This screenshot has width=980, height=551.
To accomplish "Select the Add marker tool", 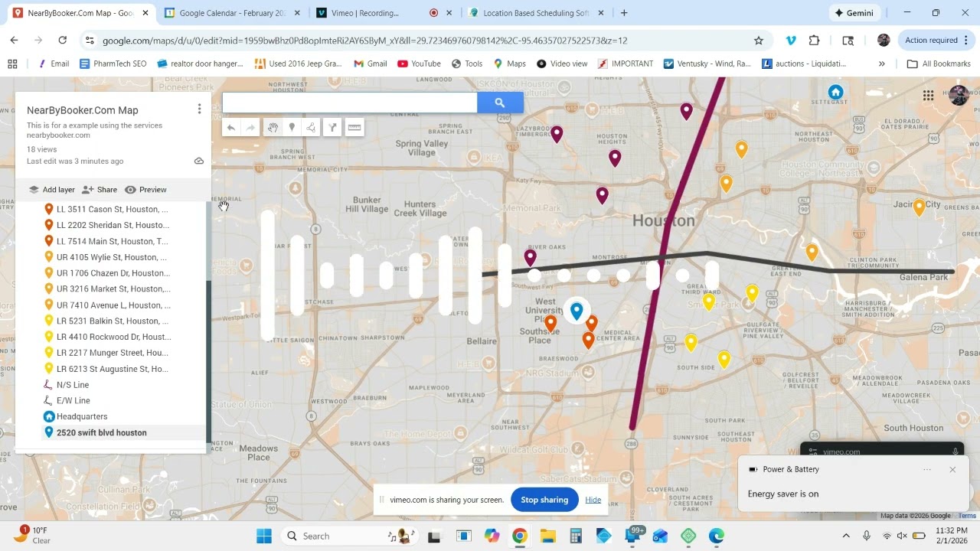I will click(292, 128).
